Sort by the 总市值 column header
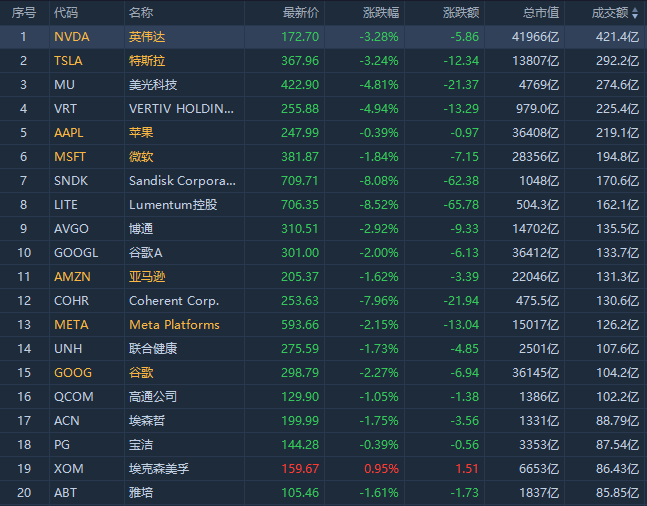This screenshot has width=647, height=506. 541,13
